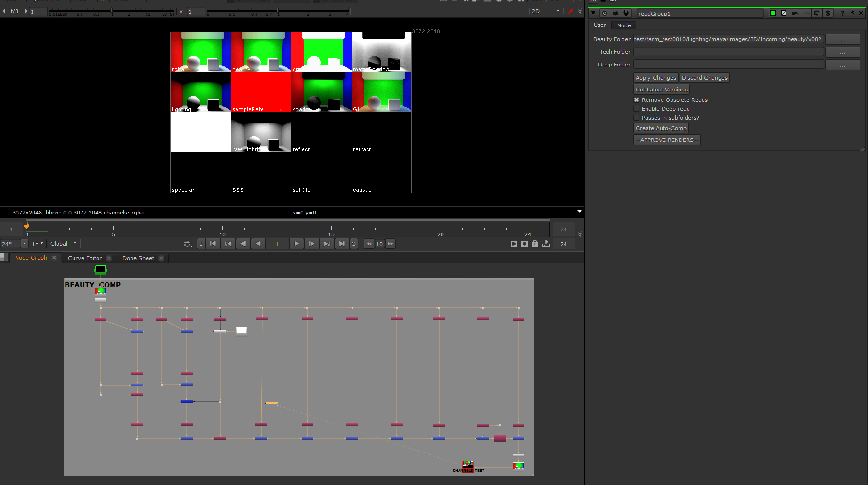868x485 pixels.
Task: Uncheck Remove Obsolete Reads
Action: coord(637,100)
